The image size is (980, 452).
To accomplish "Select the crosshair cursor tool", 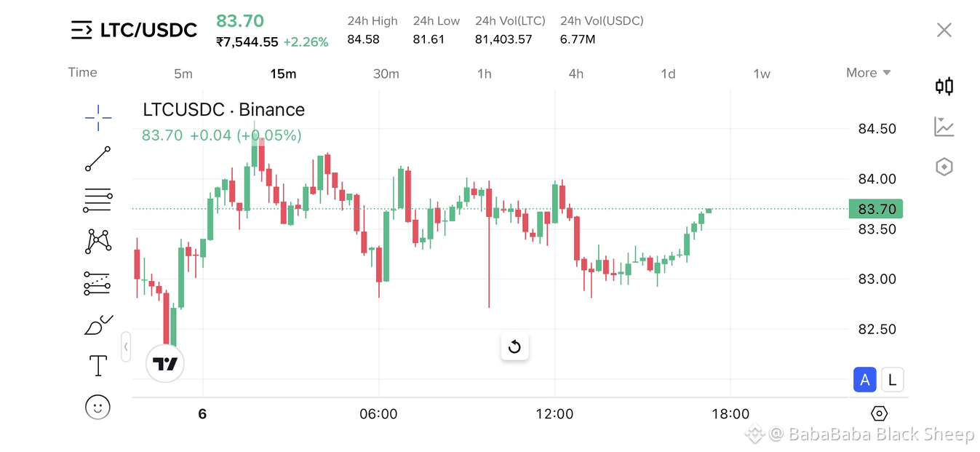I will (x=97, y=116).
